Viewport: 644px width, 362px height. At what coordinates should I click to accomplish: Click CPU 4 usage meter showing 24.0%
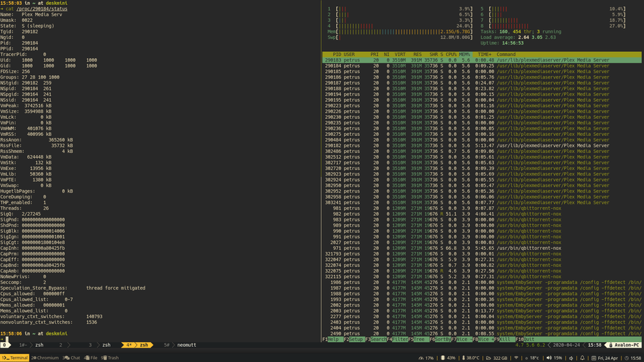[x=400, y=26]
